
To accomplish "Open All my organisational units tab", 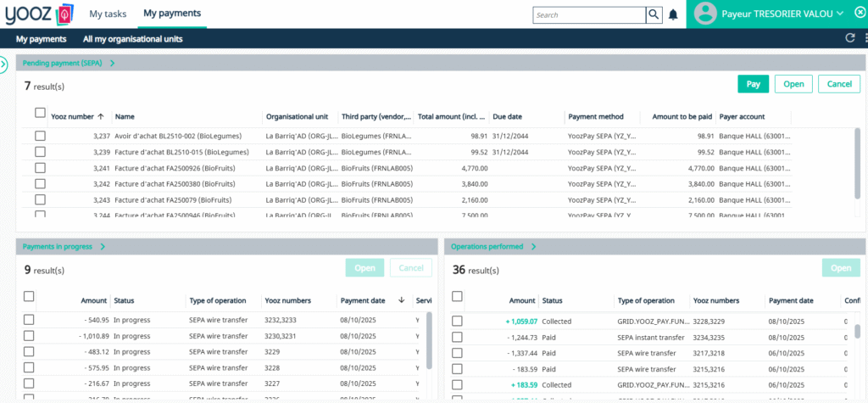I will pos(132,39).
